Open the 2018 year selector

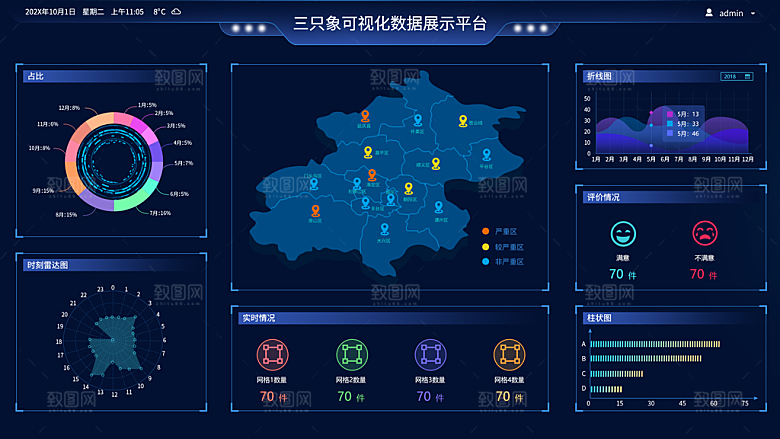point(737,76)
